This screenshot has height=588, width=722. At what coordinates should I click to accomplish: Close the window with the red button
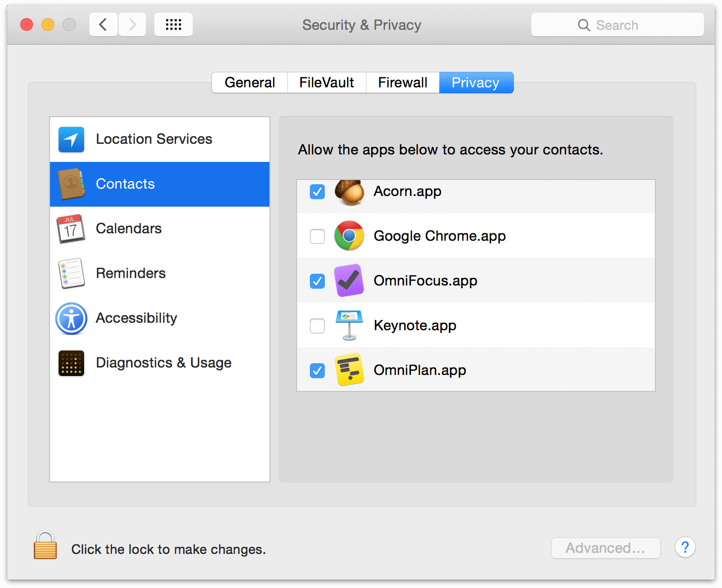coord(27,24)
